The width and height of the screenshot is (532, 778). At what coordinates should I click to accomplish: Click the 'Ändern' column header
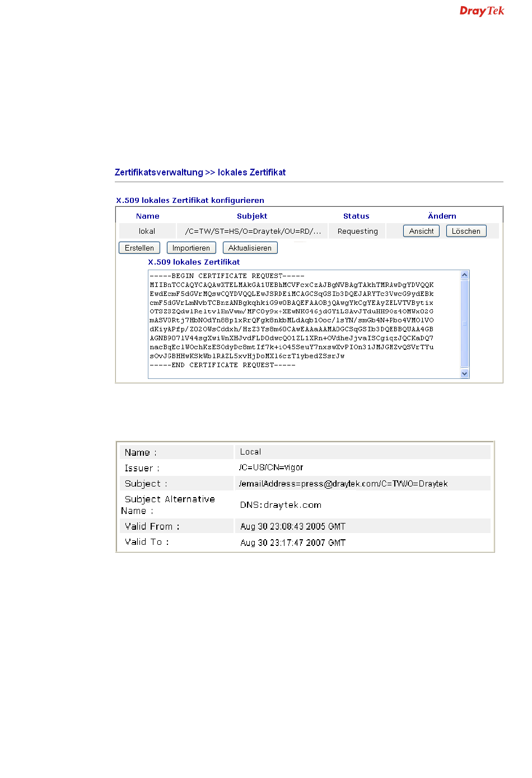(442, 216)
